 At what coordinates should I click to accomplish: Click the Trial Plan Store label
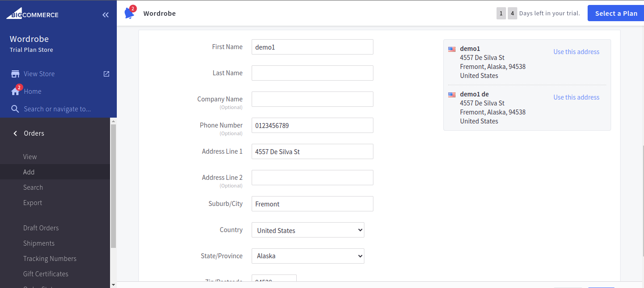(32, 50)
